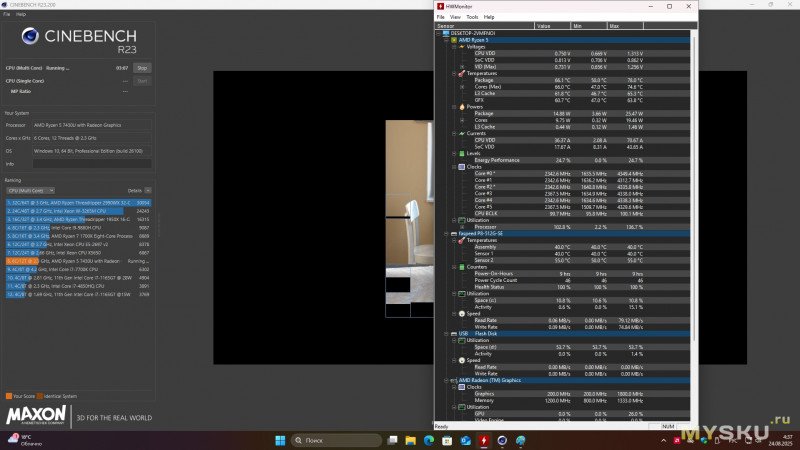Screen dimensions: 800x450
Task: Collapse the Currents group
Action: click(x=454, y=134)
